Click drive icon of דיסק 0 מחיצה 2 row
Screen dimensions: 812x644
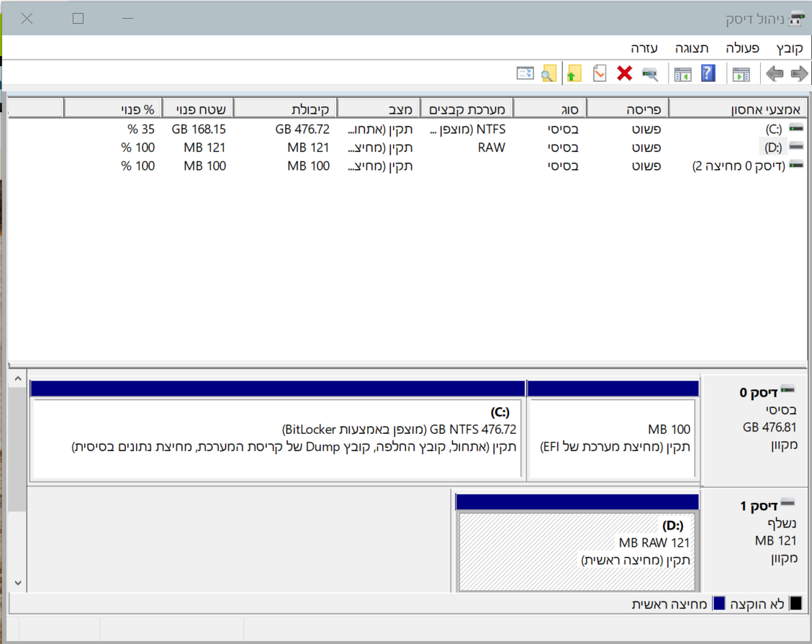point(796,165)
